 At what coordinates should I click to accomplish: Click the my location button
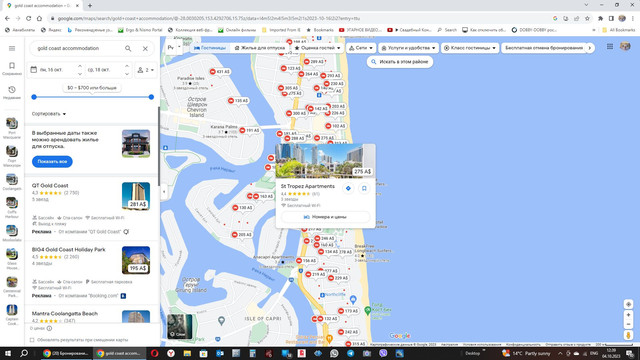coord(629,304)
